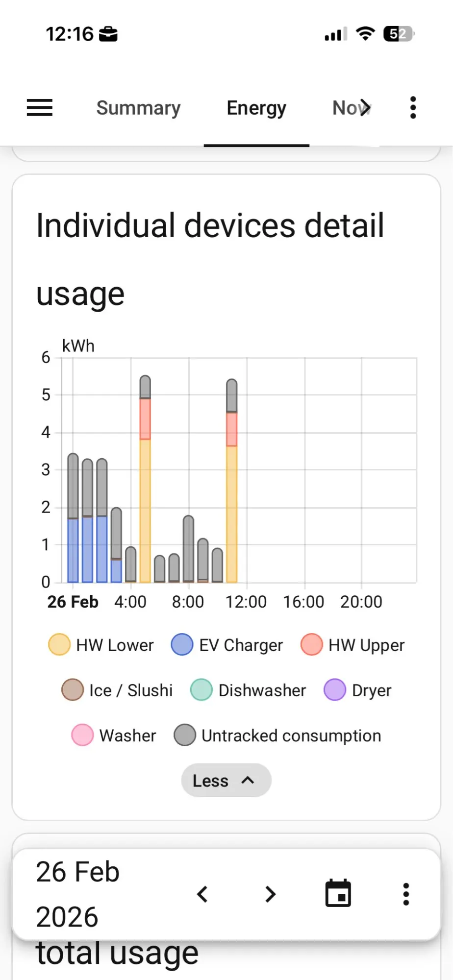Open the hamburger navigation menu
Image resolution: width=453 pixels, height=980 pixels.
tap(40, 107)
